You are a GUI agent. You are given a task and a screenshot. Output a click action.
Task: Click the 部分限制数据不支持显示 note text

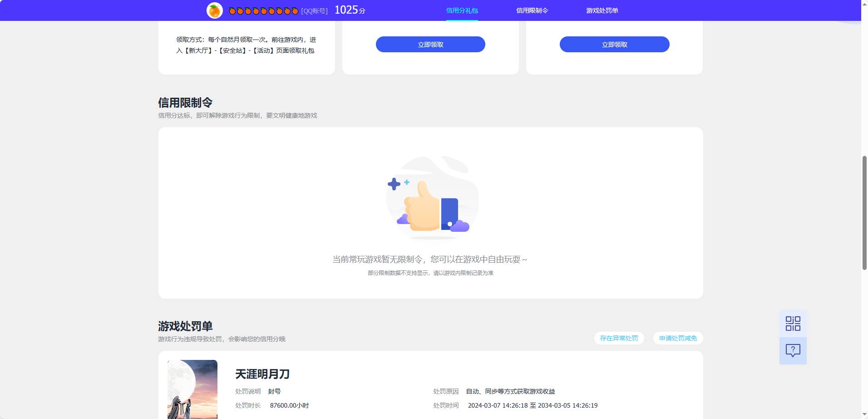tap(430, 273)
